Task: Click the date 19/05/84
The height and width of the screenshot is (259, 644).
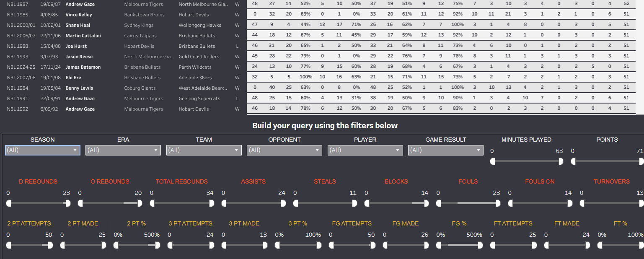Action: tap(50, 88)
